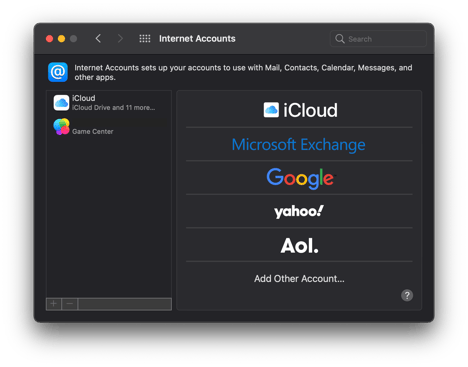
Task: Go back with the left chevron
Action: point(98,39)
